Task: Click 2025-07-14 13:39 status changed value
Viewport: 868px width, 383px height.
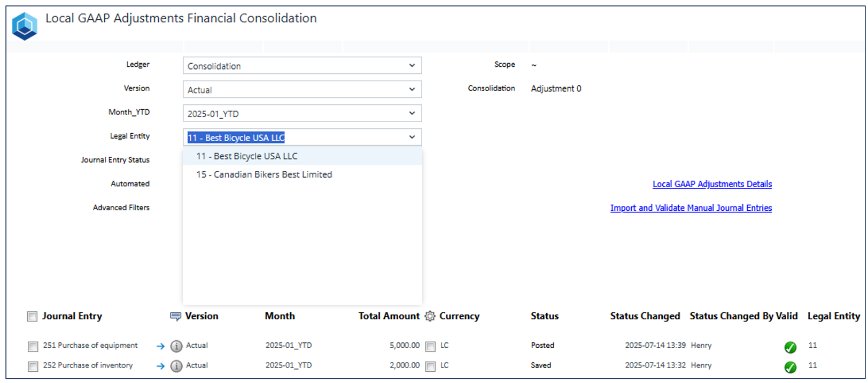Action: click(x=655, y=346)
